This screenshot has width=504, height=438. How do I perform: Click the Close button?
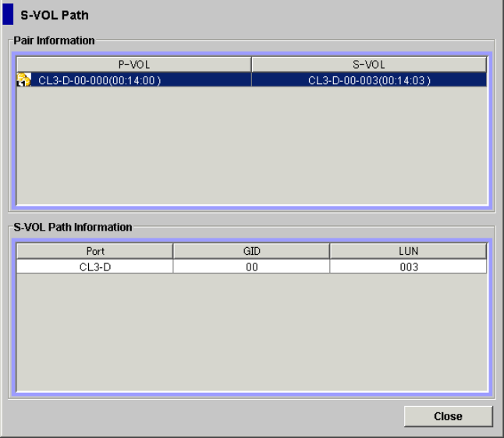click(x=448, y=416)
